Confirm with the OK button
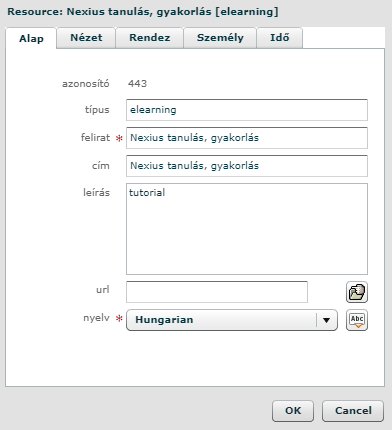This screenshot has width=392, height=430. point(293,411)
